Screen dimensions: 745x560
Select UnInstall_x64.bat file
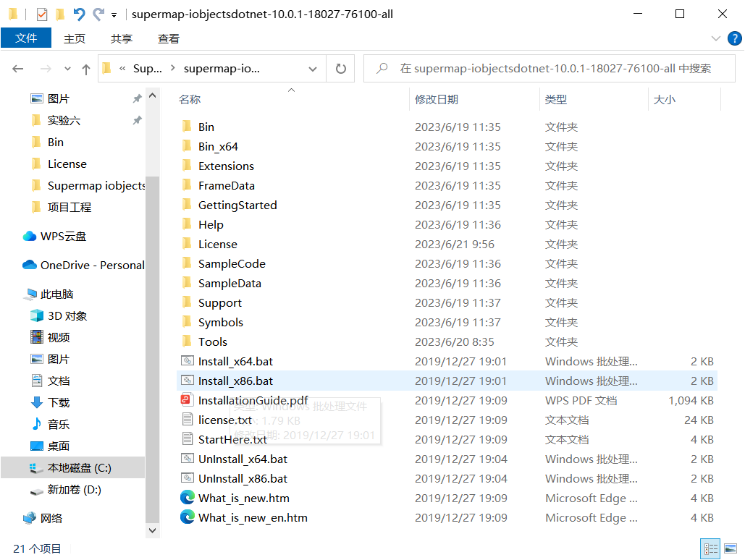pos(243,459)
